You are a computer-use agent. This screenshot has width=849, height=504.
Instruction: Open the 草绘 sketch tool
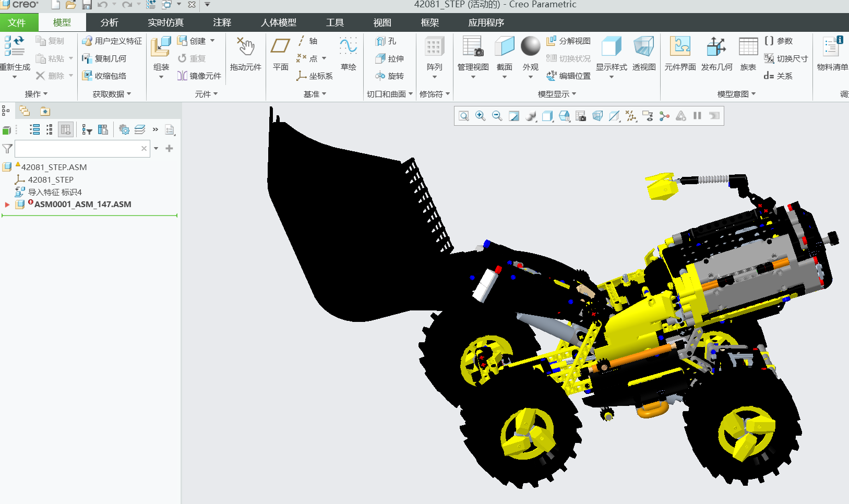point(348,53)
